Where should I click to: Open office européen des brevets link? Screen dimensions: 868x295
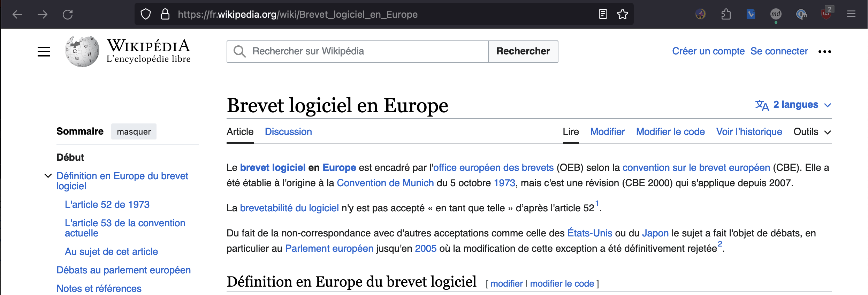coord(493,168)
